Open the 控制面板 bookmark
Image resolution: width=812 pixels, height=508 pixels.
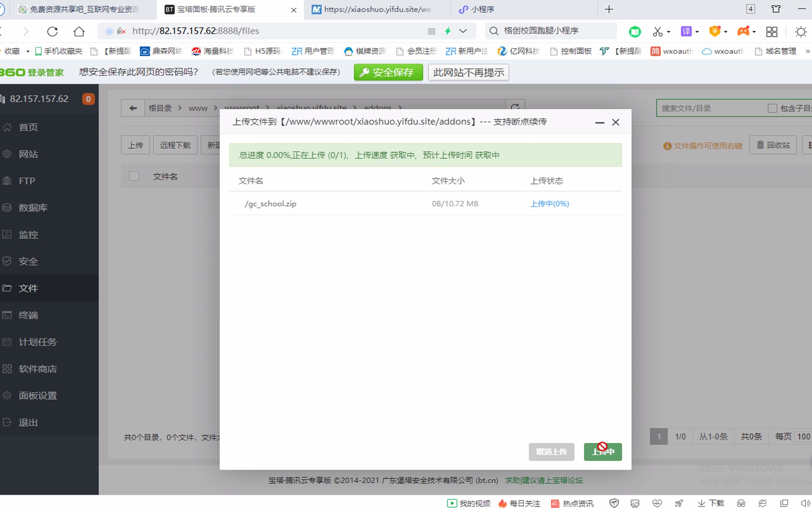pyautogui.click(x=571, y=51)
